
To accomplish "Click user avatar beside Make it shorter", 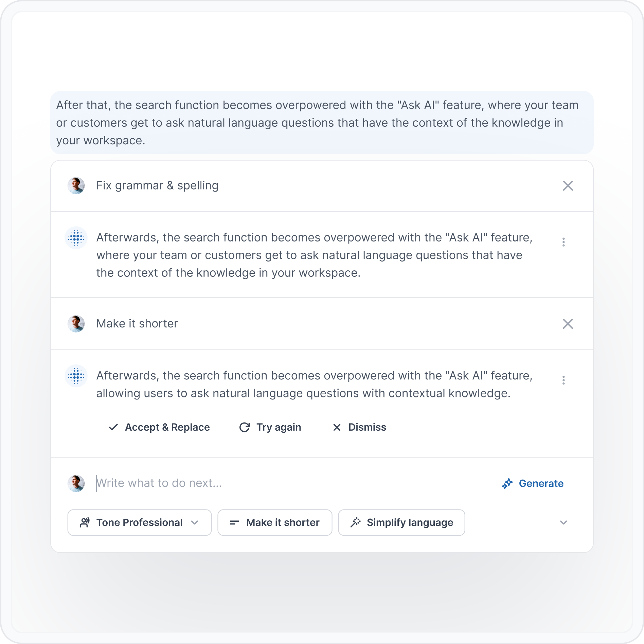I will click(x=76, y=324).
